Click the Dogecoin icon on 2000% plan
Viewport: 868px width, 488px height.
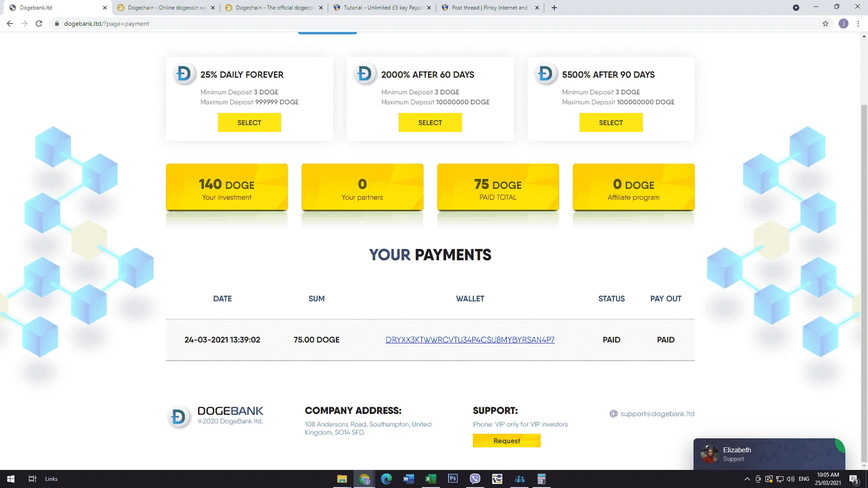pyautogui.click(x=365, y=73)
